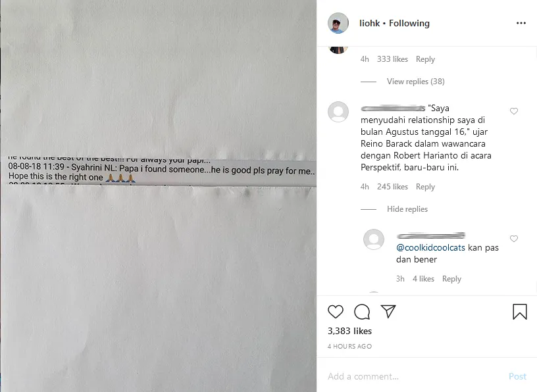537x392 pixels.
Task: View the 3,383 likes list
Action: (349, 331)
